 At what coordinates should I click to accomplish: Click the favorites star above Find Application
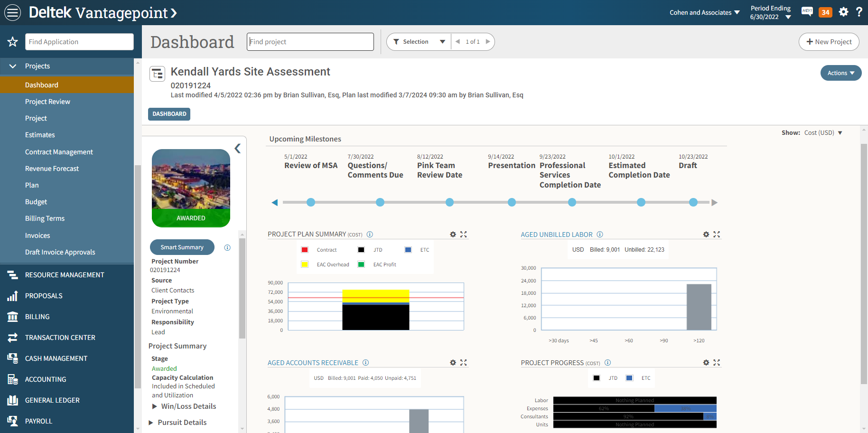pyautogui.click(x=12, y=42)
